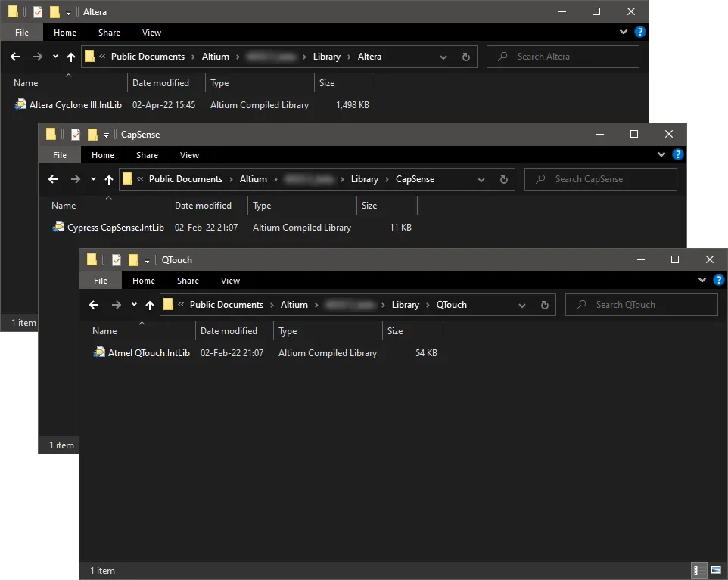Open the File menu in the QTouch window

click(101, 281)
